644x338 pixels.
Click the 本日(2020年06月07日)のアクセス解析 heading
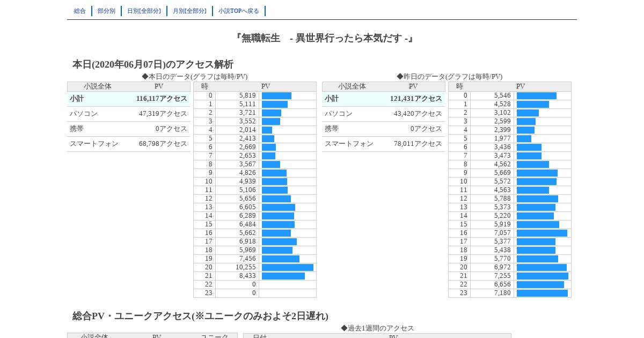click(153, 64)
